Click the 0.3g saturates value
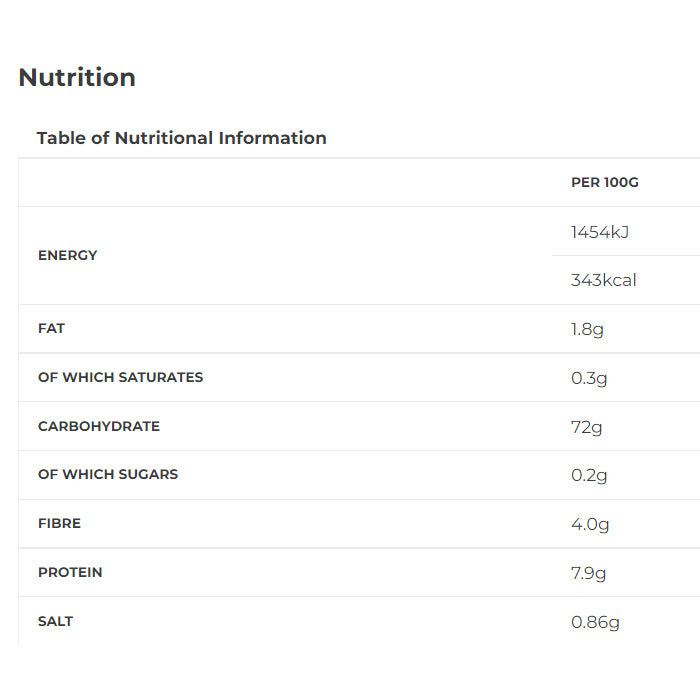This screenshot has height=700, width=700. coord(589,378)
